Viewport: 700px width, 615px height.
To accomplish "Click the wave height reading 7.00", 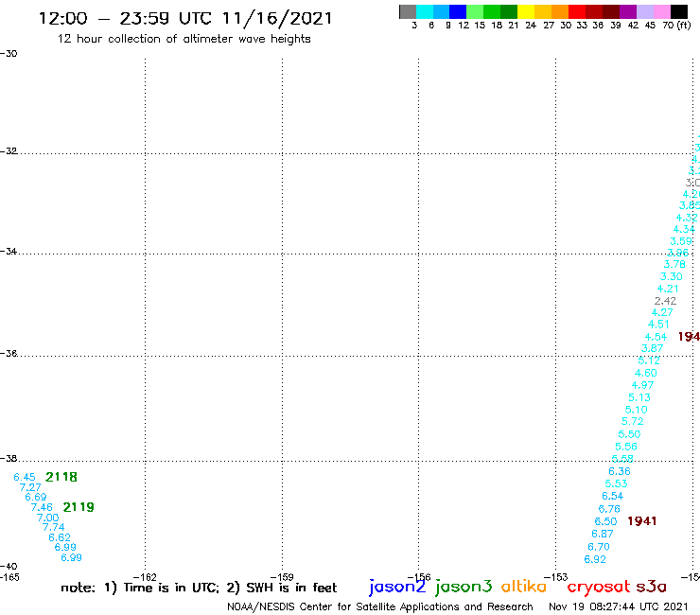I will click(47, 518).
